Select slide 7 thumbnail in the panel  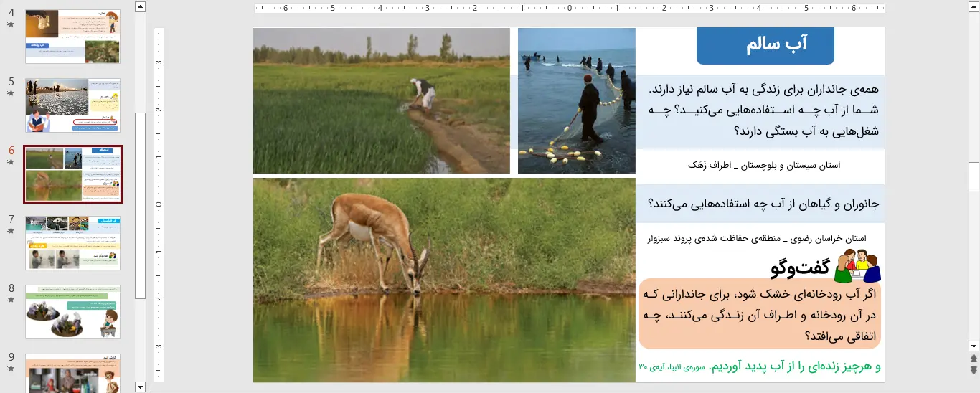pyautogui.click(x=72, y=243)
